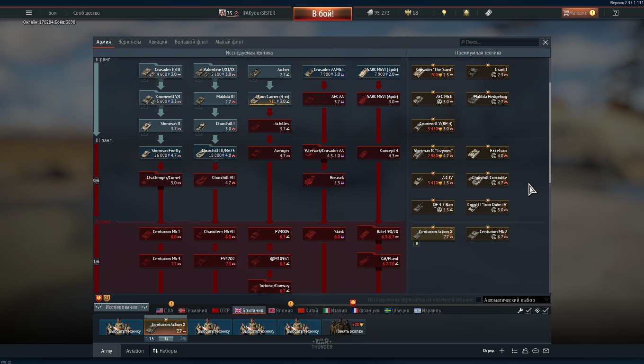Click Нанять экипаж for 200 eagles
The height and width of the screenshot is (364, 644).
click(x=343, y=327)
